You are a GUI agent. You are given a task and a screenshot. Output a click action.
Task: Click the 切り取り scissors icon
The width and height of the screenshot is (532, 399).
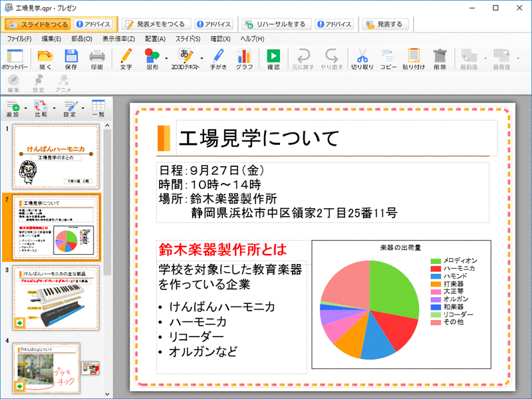pos(362,59)
